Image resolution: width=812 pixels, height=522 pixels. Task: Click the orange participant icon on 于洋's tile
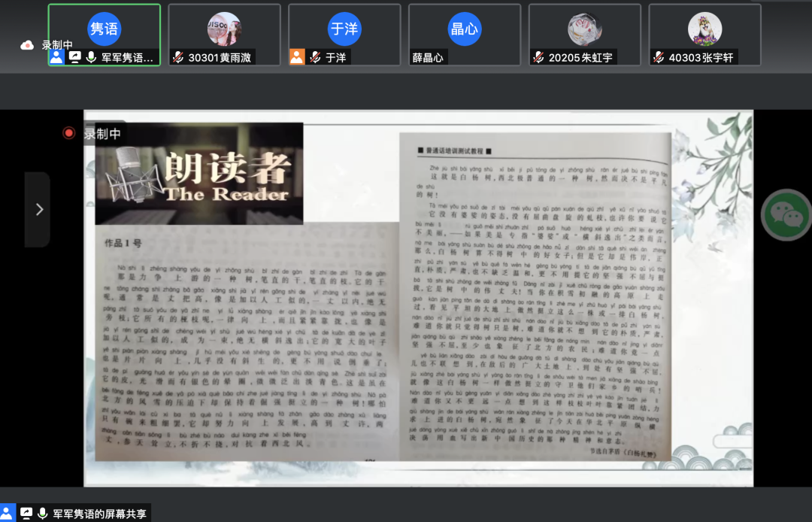298,56
